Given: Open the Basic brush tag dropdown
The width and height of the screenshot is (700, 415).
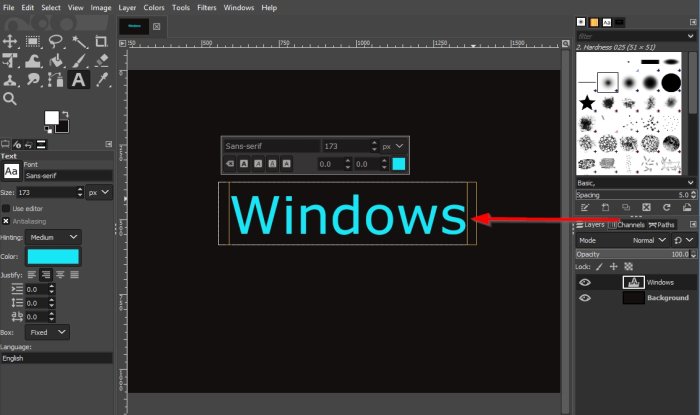Looking at the screenshot, I should pos(636,183).
